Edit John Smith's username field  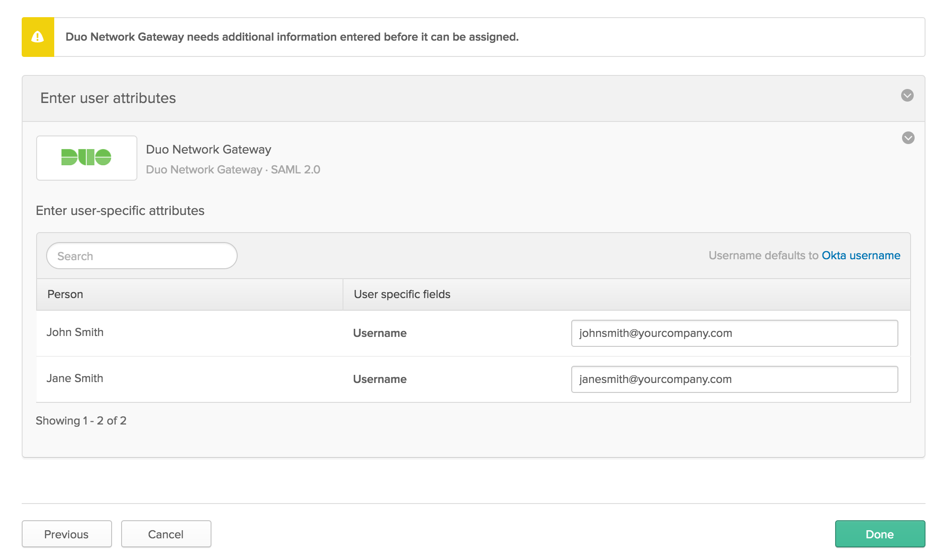(734, 333)
